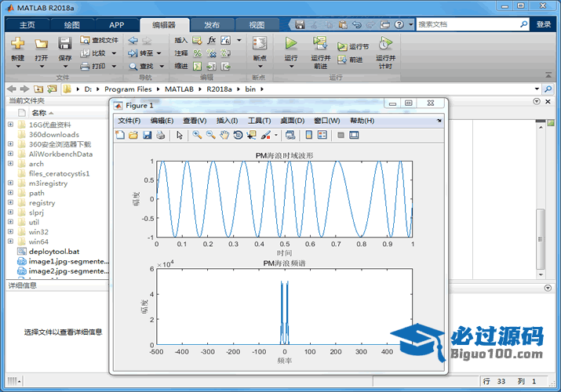Image resolution: width=561 pixels, height=392 pixels.
Task: Select Figure 1 rotate 3D tool
Action: tap(238, 135)
